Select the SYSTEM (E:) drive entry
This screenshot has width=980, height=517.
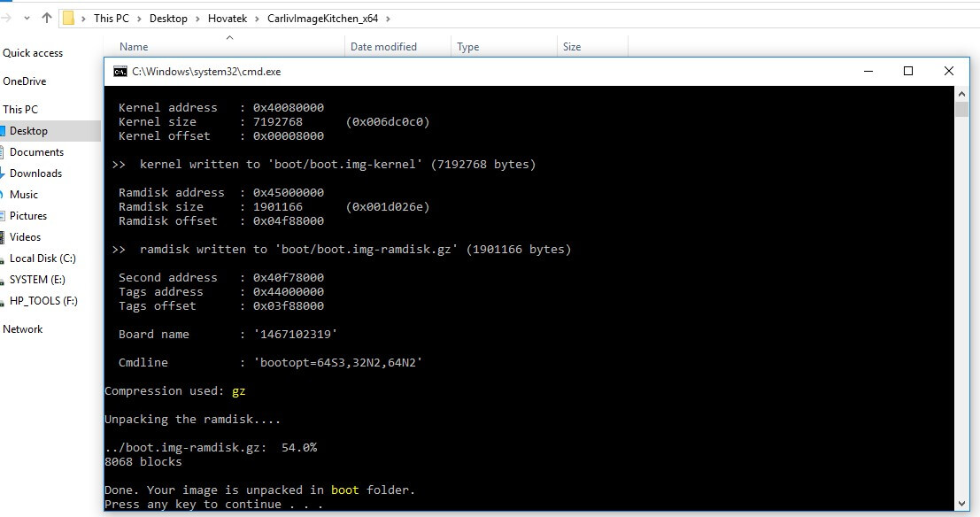coord(35,279)
